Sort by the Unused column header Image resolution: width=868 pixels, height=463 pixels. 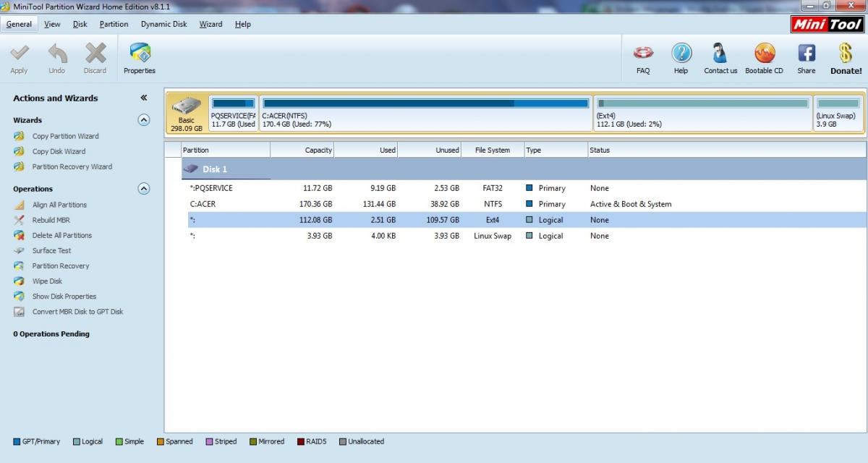coord(430,150)
